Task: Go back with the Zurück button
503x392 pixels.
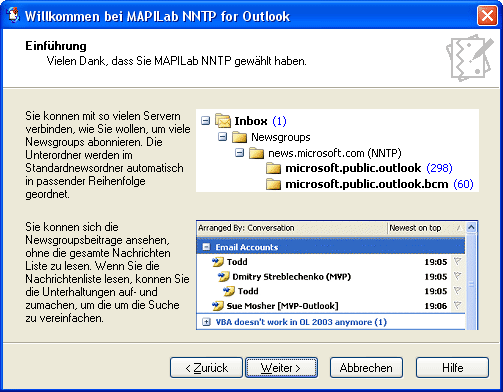Action: 206,368
